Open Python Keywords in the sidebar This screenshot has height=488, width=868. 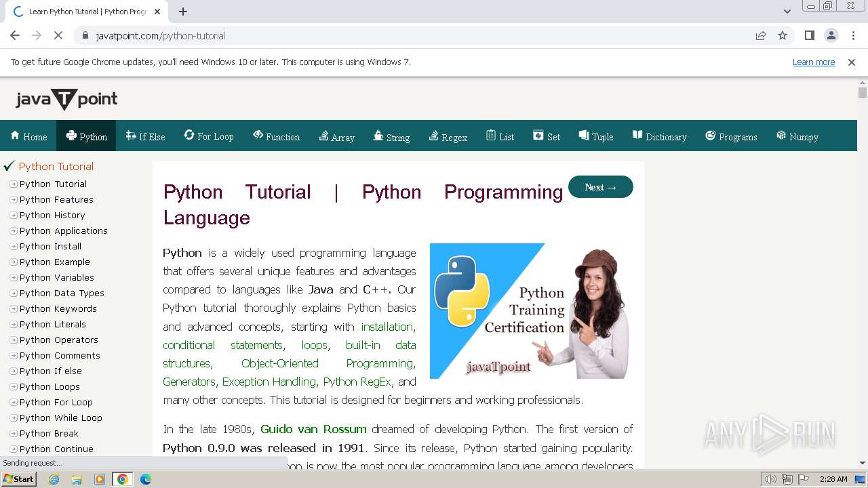58,309
